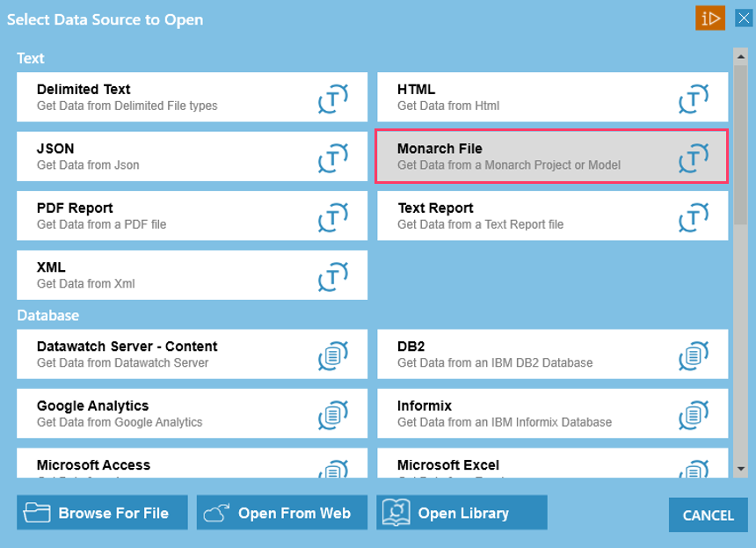756x548 pixels.
Task: Choose the XML data source tile
Action: (x=192, y=275)
